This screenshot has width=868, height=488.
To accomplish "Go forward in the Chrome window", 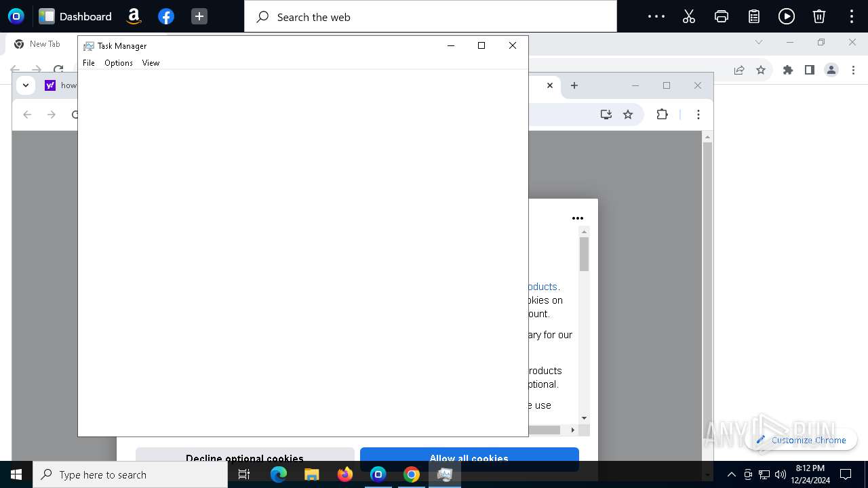I will click(52, 115).
